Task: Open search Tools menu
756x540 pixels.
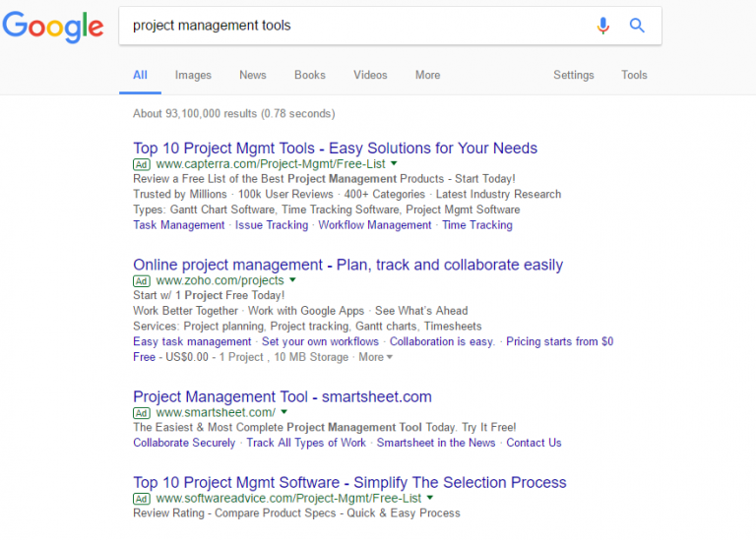Action: point(634,75)
